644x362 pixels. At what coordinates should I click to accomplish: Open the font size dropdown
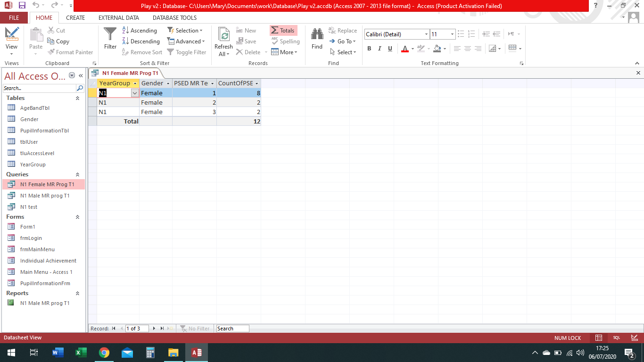pyautogui.click(x=452, y=34)
